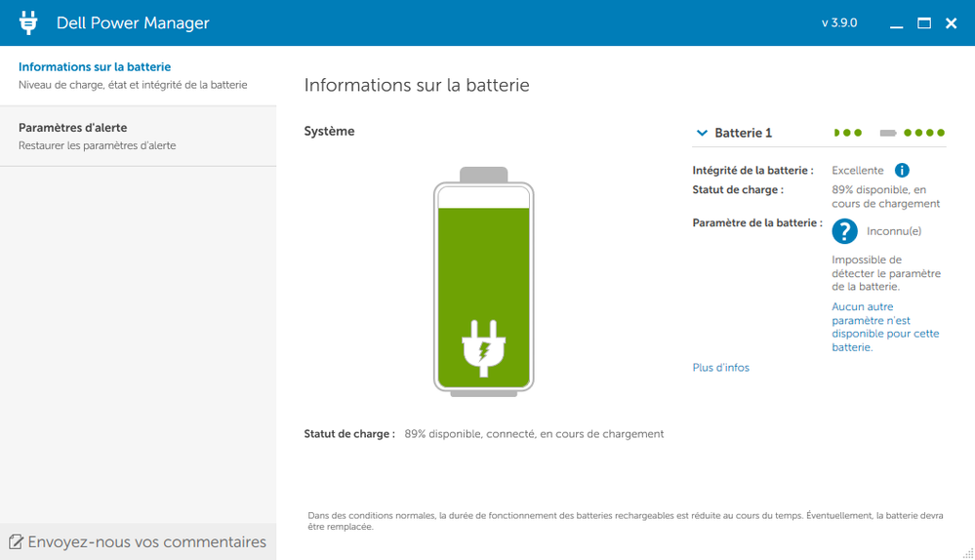
Task: Open Paramètres d'alerte section
Action: (138, 137)
